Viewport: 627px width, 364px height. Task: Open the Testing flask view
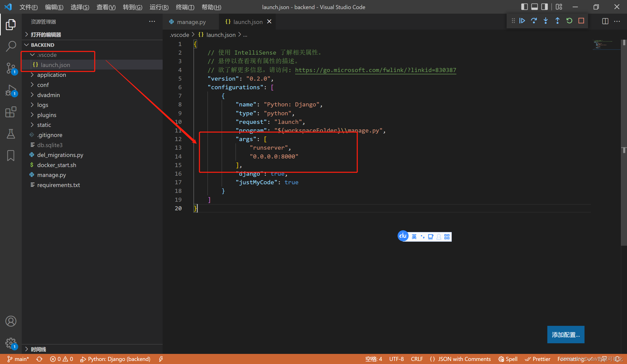[x=11, y=134]
